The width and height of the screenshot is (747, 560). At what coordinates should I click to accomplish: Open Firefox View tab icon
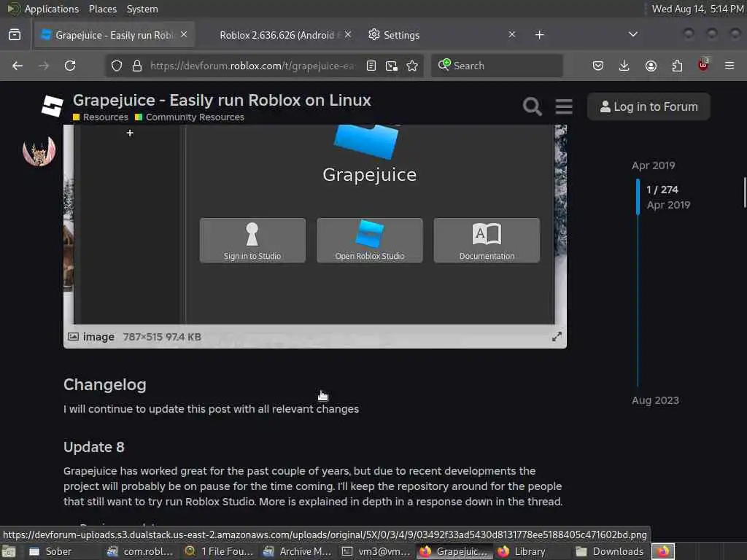point(15,35)
